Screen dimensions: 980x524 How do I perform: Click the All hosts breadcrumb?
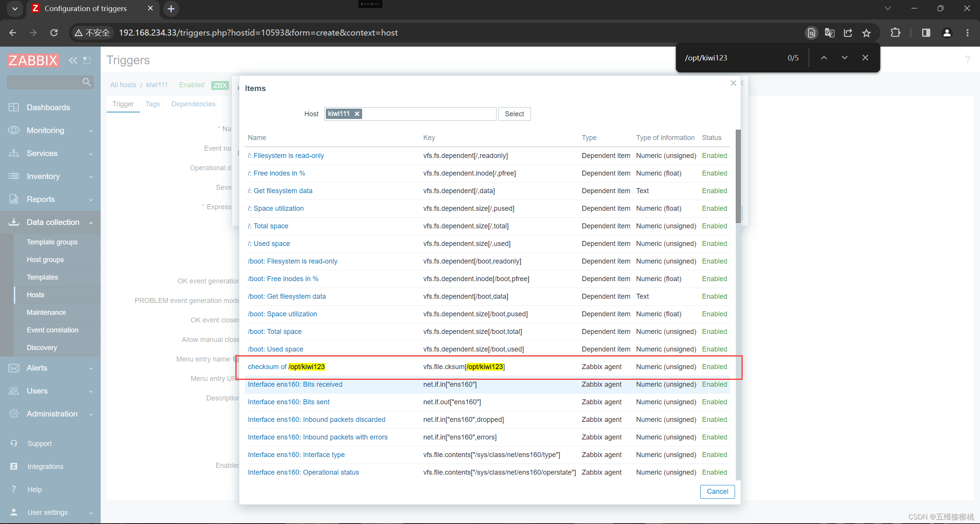(123, 85)
